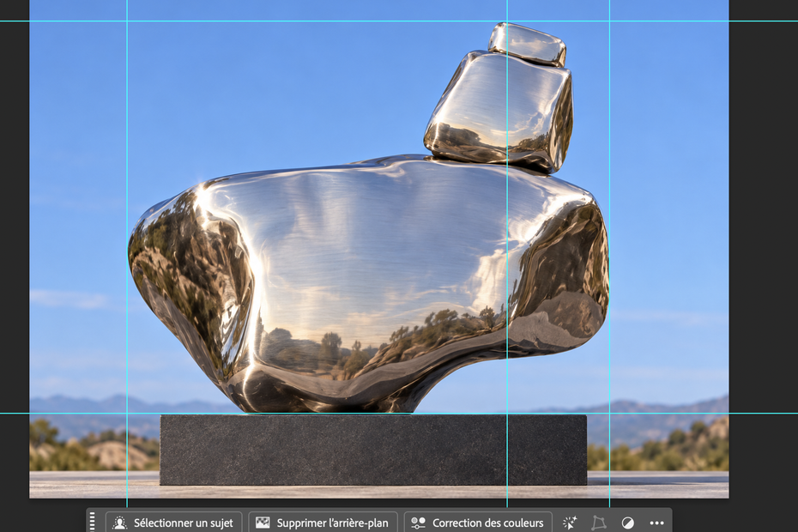Click the sparkle cursor icon
The width and height of the screenshot is (798, 532).
[x=570, y=523]
